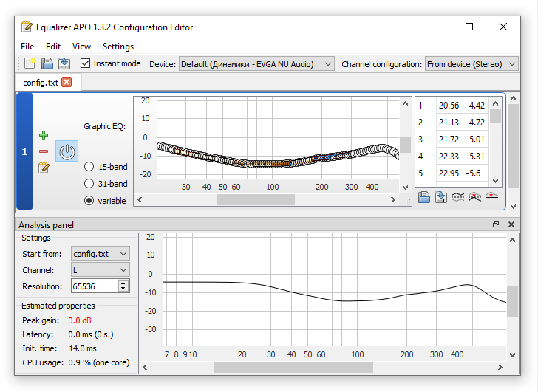Click the Equalizer APO title bar icon
The image size is (538, 392).
tap(27, 27)
